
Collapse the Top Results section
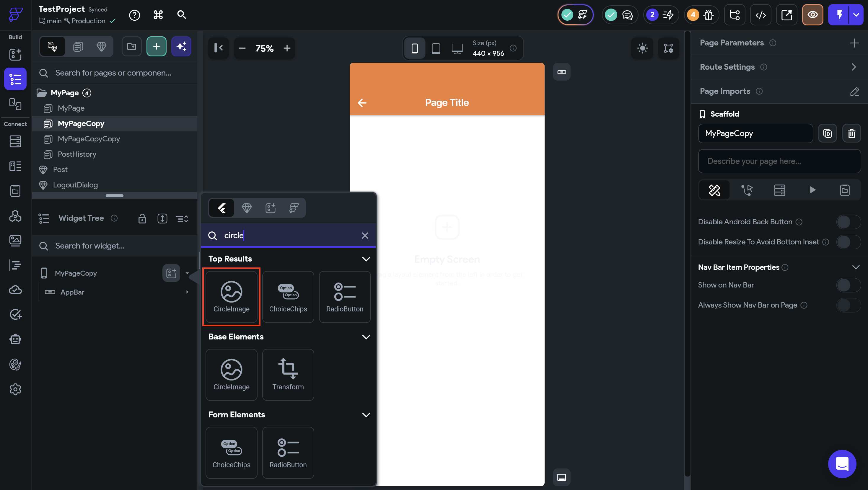[x=366, y=259]
